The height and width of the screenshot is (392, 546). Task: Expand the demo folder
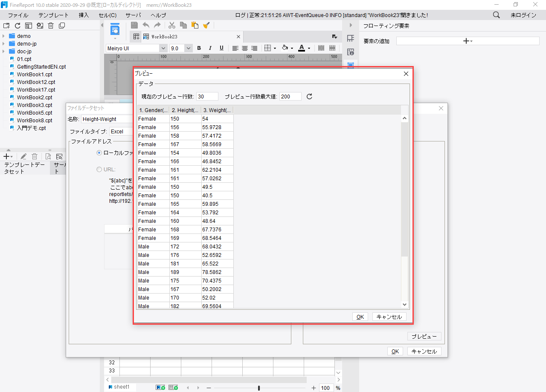click(x=4, y=36)
